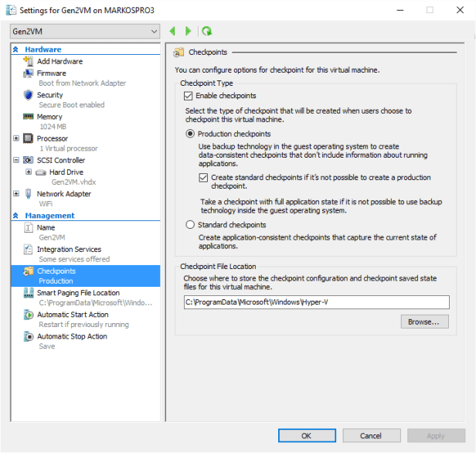
Task: Click the green forward navigation arrow
Action: (188, 31)
